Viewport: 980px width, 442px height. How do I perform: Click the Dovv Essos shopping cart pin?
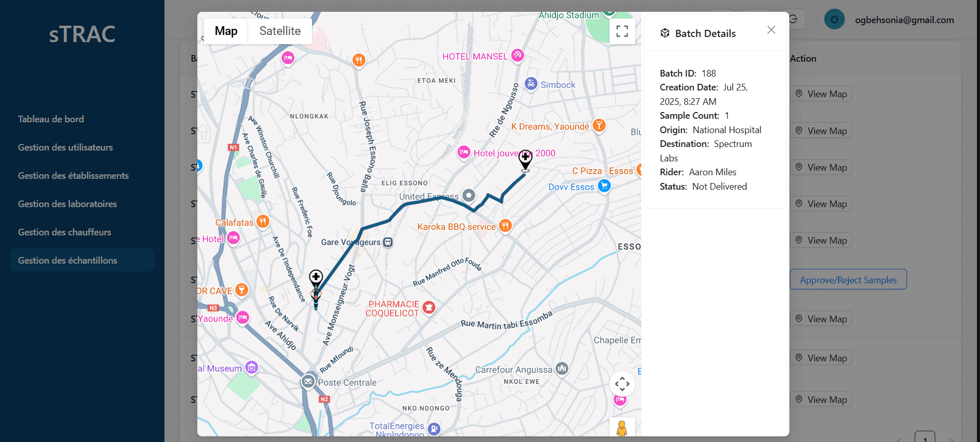(604, 186)
